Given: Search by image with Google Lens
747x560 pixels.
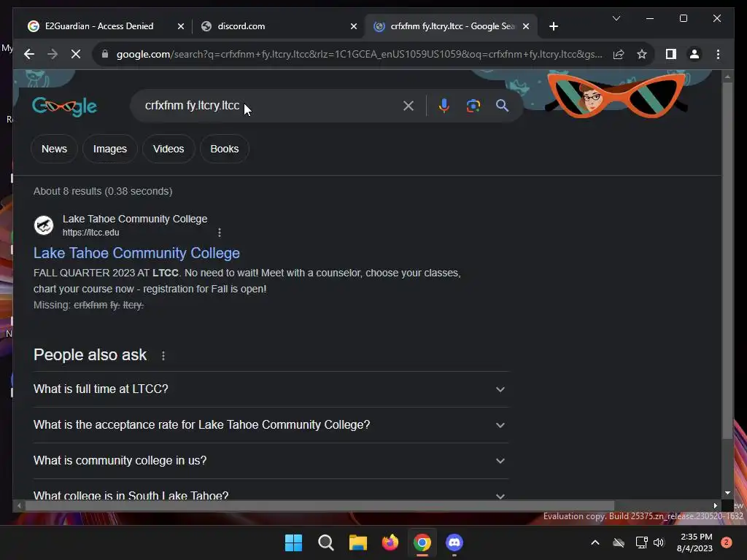Looking at the screenshot, I should tap(473, 106).
